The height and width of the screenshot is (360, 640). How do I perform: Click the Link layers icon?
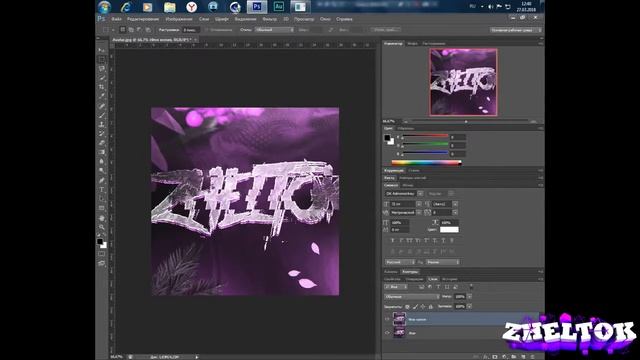click(x=476, y=357)
